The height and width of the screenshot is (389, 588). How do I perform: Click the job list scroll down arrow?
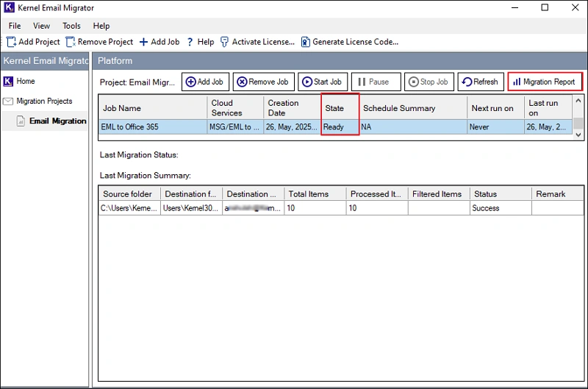click(x=578, y=135)
